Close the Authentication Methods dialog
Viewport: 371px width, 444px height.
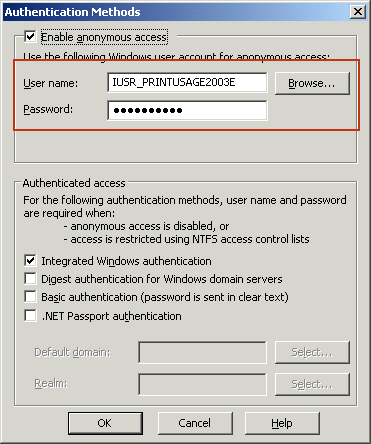click(x=357, y=12)
